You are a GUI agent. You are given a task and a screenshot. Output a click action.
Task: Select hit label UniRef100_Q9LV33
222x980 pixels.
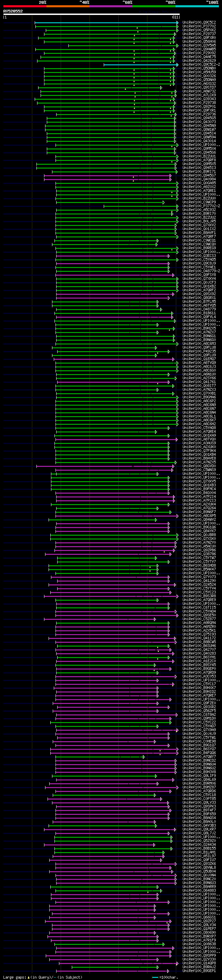click(199, 803)
